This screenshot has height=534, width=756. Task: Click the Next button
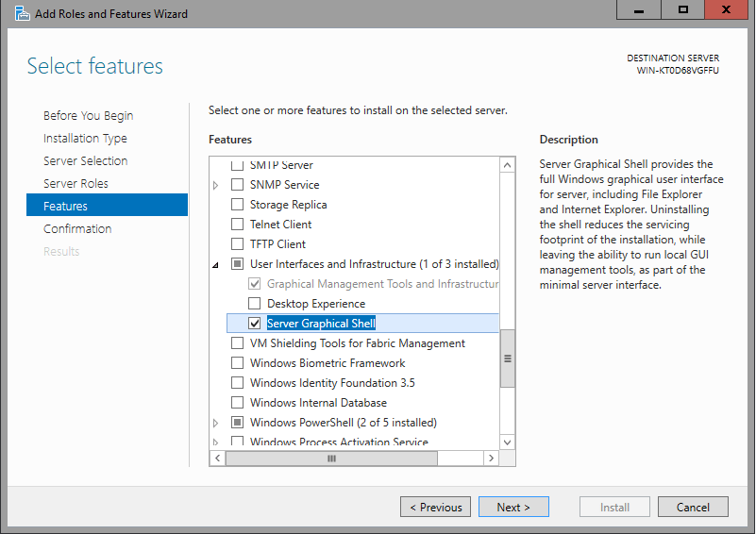[x=512, y=508]
